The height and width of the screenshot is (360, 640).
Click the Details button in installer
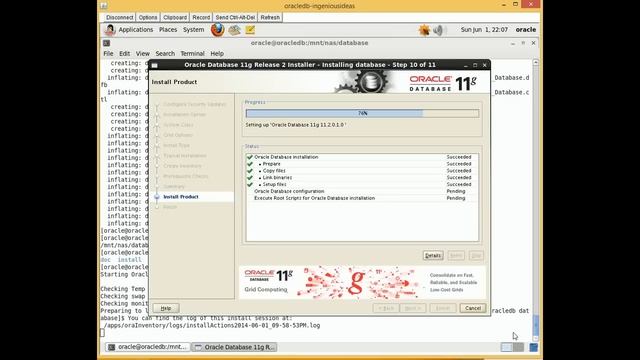(x=433, y=256)
